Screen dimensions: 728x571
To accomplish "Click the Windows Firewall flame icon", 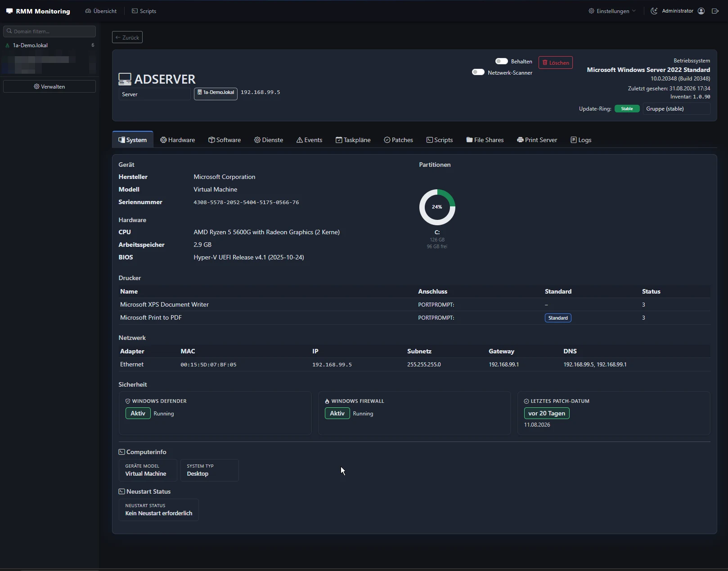I will [327, 401].
